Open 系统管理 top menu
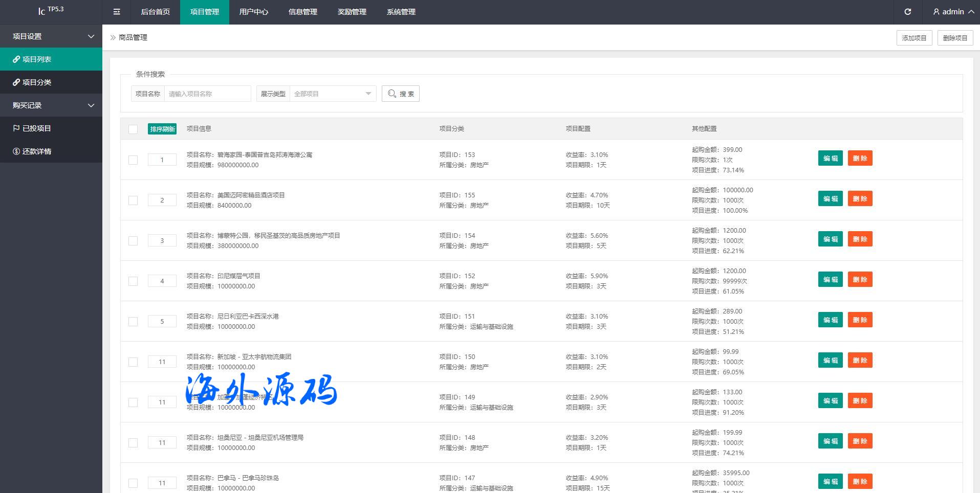The image size is (980, 493). (x=401, y=12)
